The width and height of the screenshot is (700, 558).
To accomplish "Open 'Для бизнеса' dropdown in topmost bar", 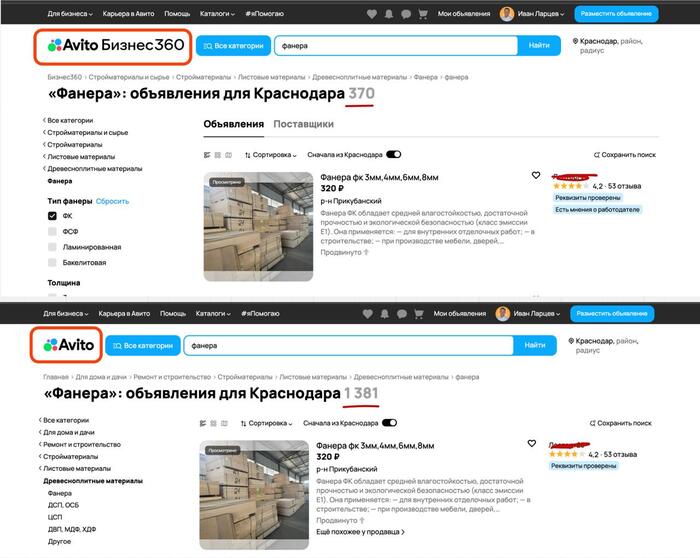I will (x=70, y=14).
